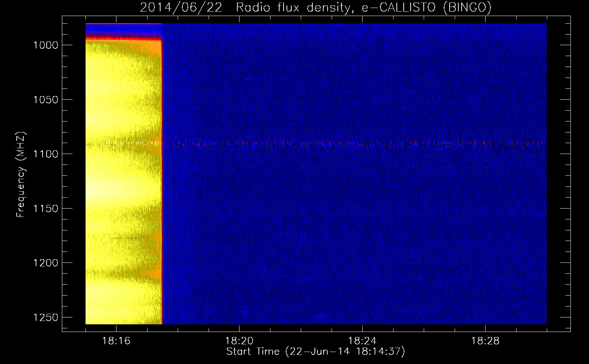Click the 18:24 time axis label
589x364 pixels.
coord(362,341)
